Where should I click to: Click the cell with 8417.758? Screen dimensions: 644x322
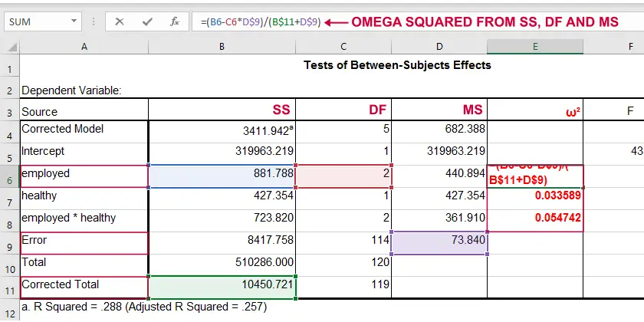[x=222, y=243]
